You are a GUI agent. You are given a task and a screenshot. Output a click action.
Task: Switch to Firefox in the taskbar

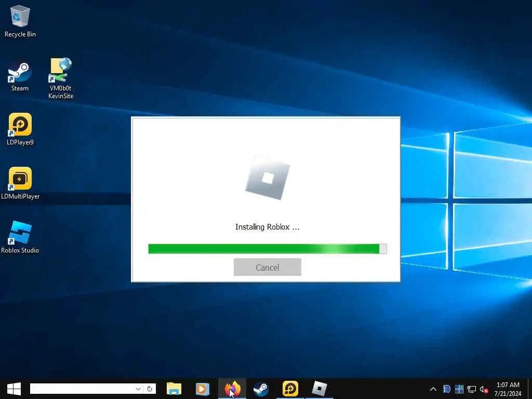(232, 389)
